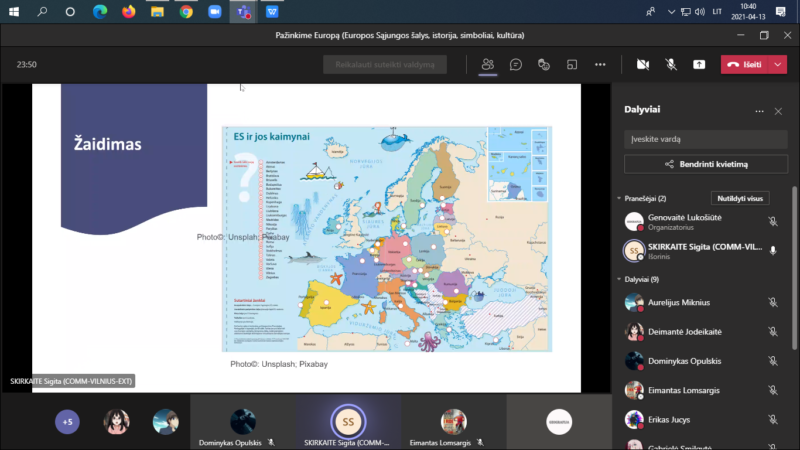Unmute the microphone in meeting toolbar
Image resolution: width=800 pixels, height=450 pixels.
670,64
